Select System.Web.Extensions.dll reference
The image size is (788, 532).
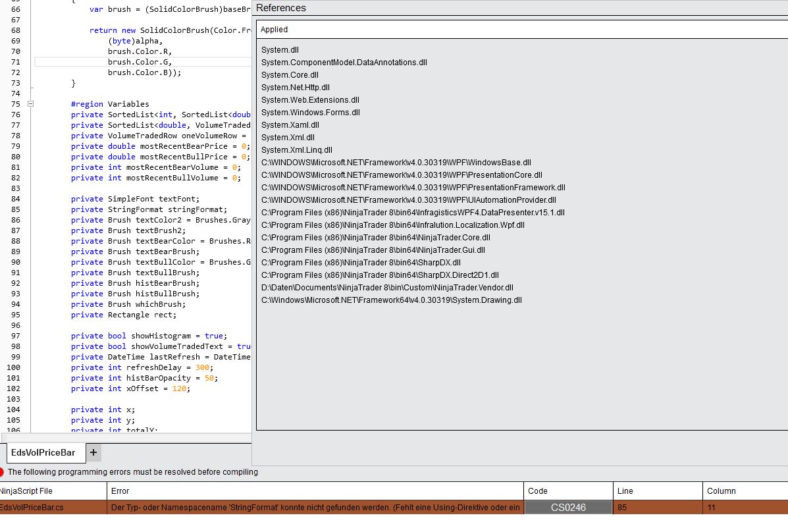pos(310,100)
